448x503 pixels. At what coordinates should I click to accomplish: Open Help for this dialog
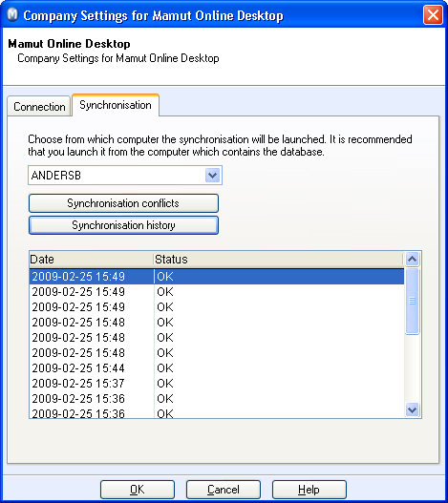309,490
